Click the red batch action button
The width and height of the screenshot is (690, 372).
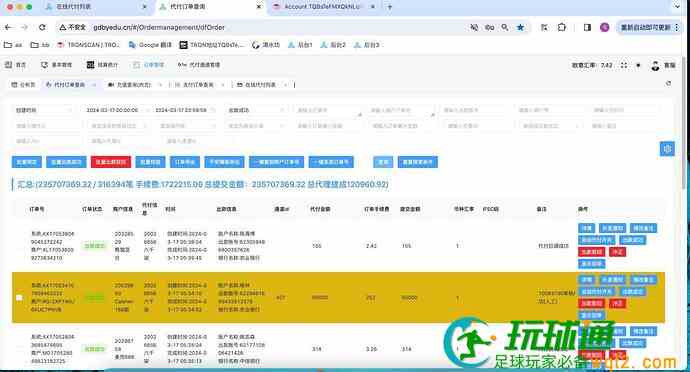point(111,162)
